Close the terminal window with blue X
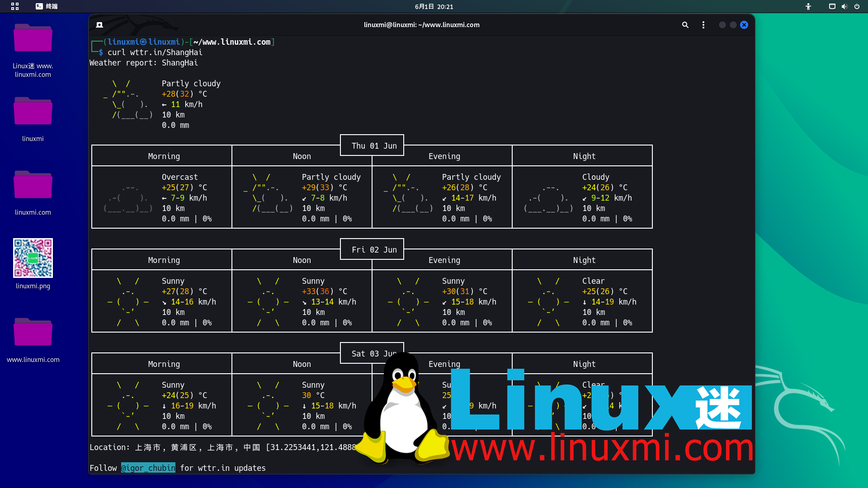868x488 pixels. point(744,25)
